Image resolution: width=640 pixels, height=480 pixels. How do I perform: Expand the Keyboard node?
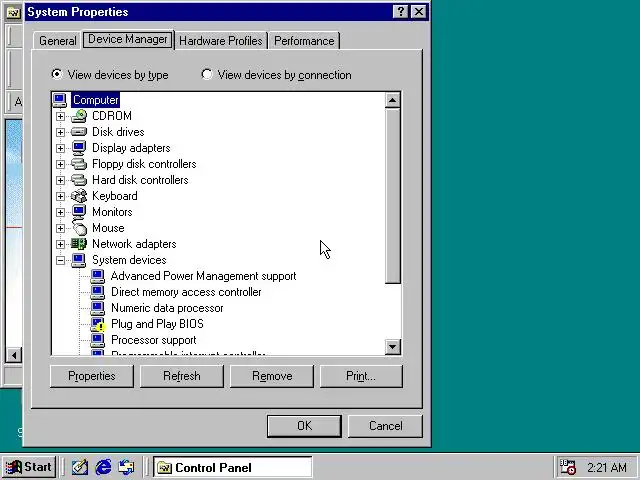pos(60,196)
